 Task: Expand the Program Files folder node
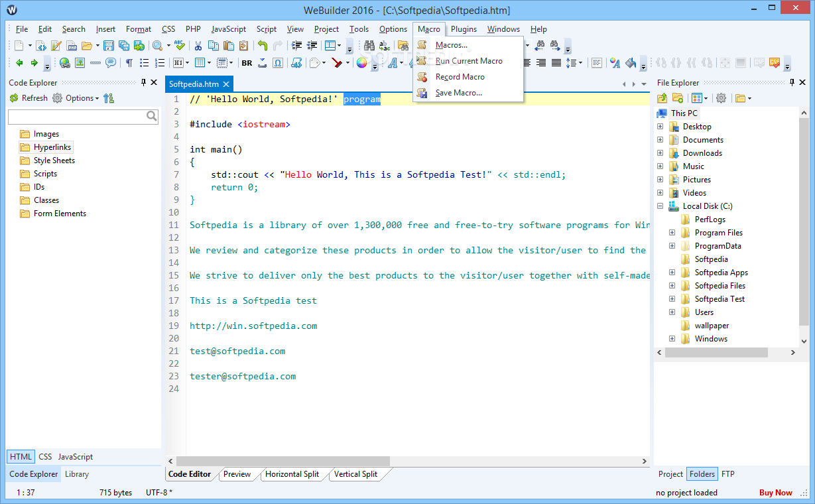(x=672, y=232)
